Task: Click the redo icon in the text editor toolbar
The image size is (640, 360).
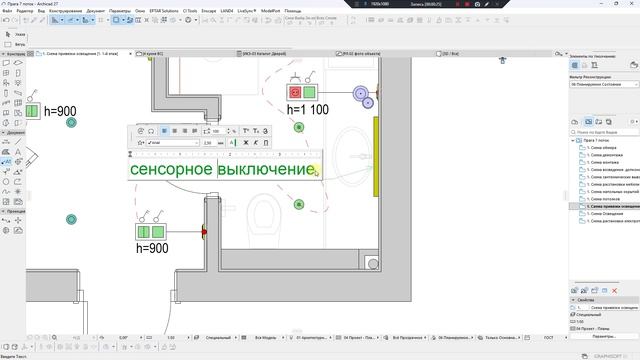Action: (x=151, y=131)
